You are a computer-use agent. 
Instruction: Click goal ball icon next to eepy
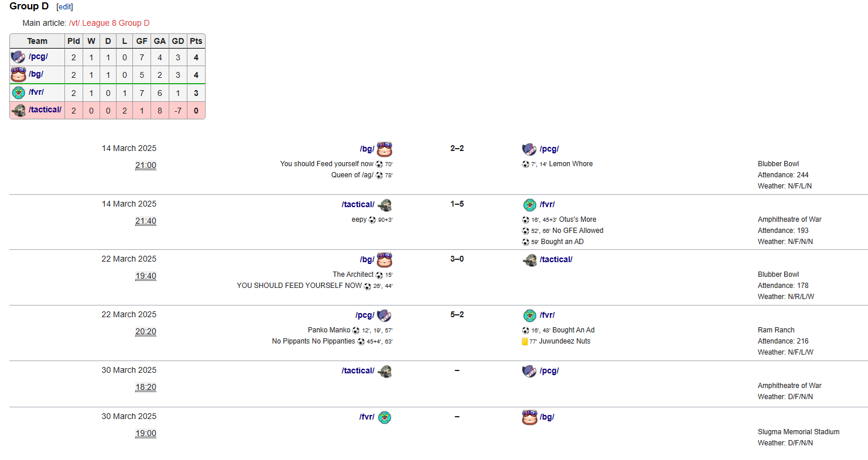coord(372,220)
